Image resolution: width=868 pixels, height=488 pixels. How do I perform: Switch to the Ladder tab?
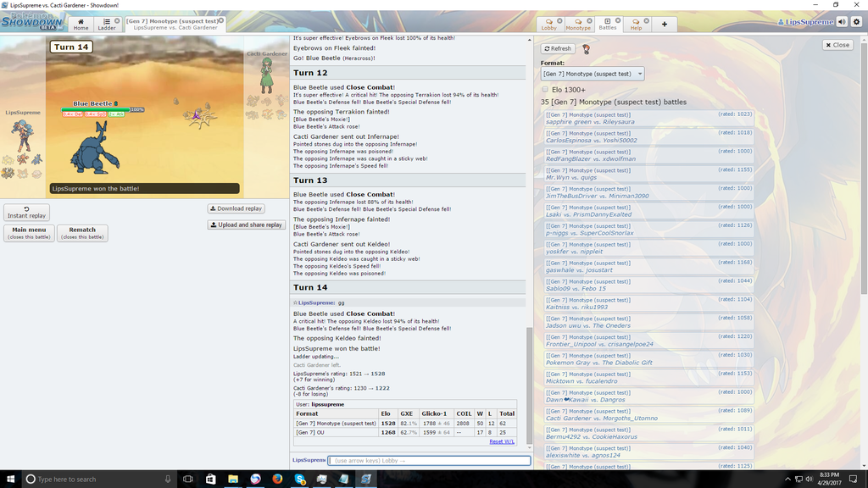[x=107, y=25]
